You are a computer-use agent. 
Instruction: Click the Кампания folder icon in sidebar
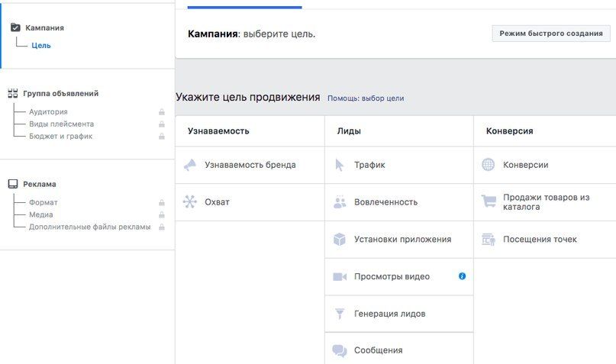[15, 27]
